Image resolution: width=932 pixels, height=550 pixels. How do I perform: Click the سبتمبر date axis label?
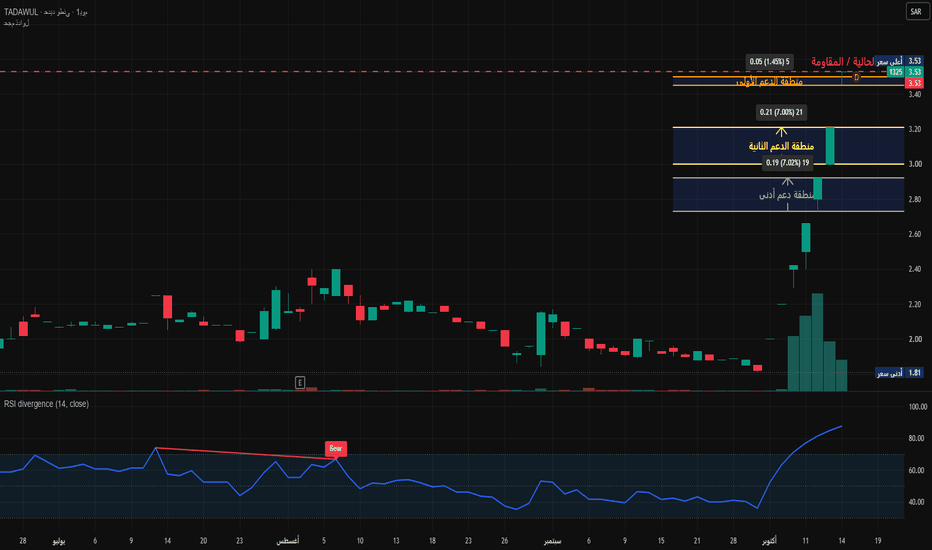[x=552, y=540]
